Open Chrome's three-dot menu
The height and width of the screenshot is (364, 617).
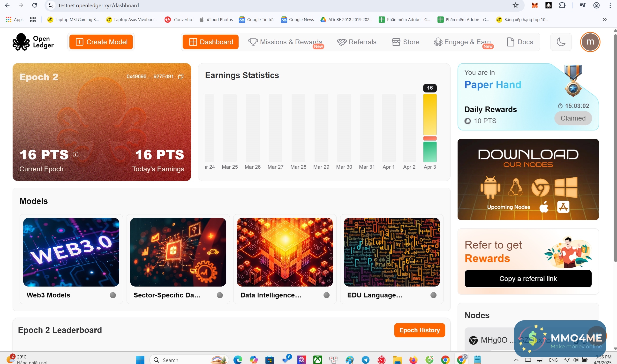point(610,5)
